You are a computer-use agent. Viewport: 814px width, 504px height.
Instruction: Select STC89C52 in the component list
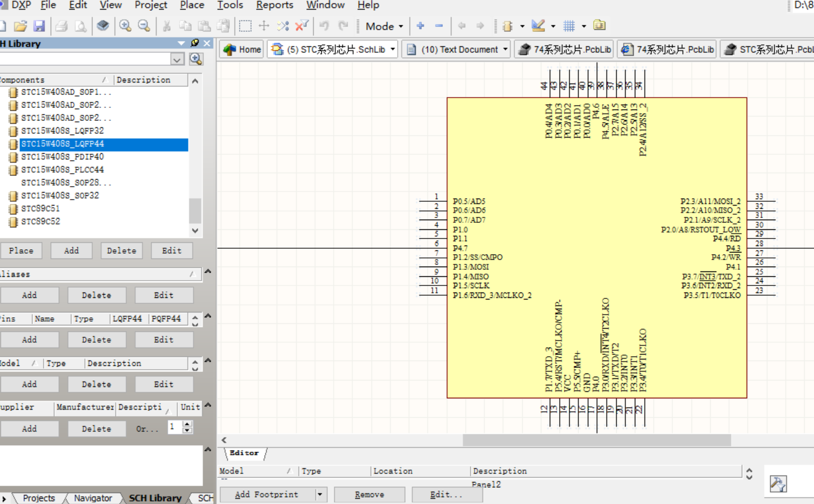pos(41,222)
